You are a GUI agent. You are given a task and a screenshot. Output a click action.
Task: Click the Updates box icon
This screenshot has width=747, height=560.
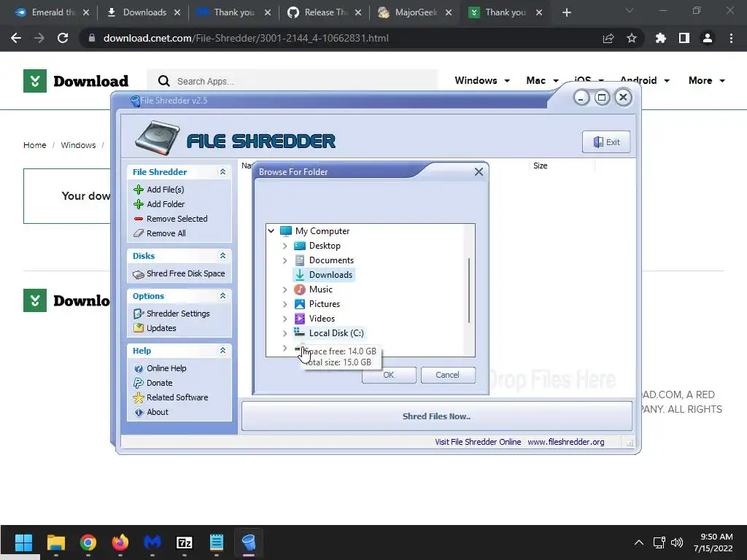point(139,328)
